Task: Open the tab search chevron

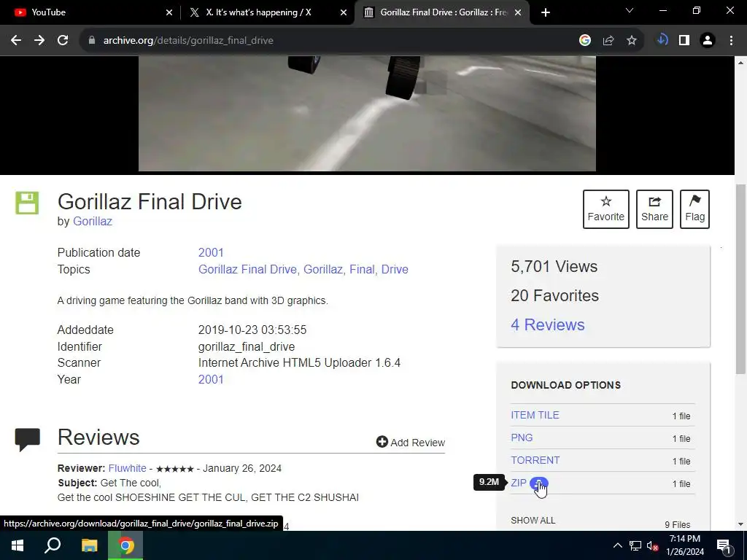Action: pyautogui.click(x=630, y=10)
